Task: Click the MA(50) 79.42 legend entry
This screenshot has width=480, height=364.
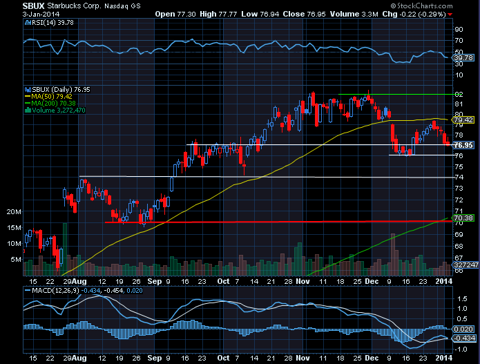Action: (52, 96)
